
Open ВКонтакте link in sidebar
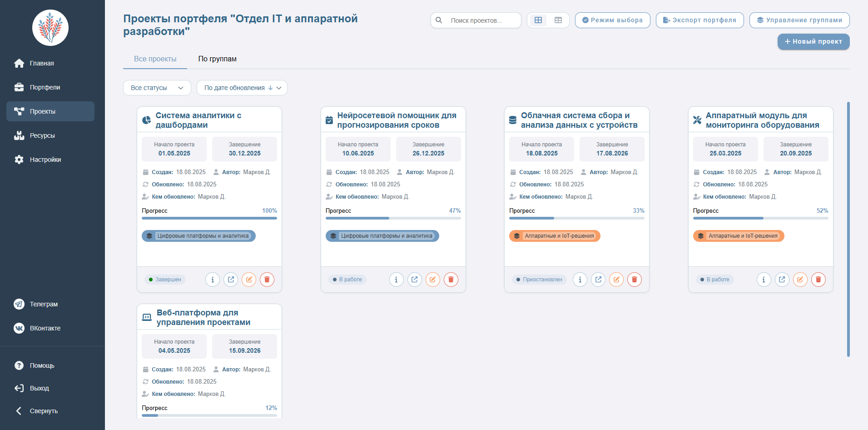(x=45, y=328)
